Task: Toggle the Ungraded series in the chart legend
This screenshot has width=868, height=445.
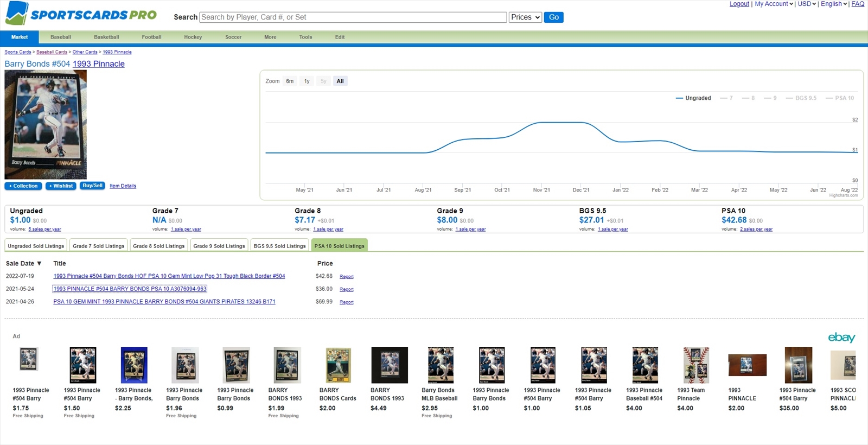Action: click(693, 98)
